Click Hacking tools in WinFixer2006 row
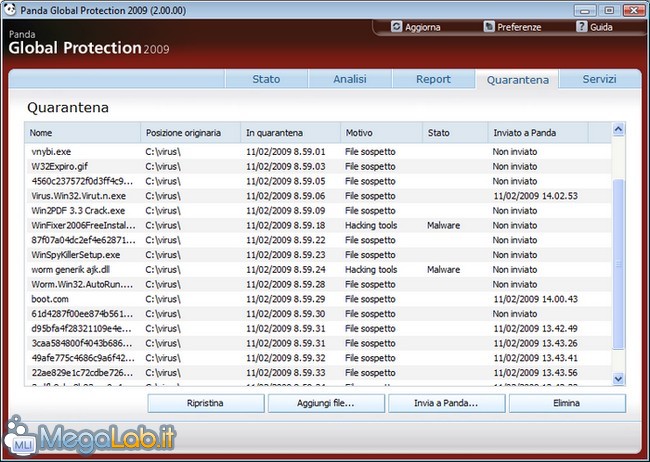The width and height of the screenshot is (650, 462). 371,225
